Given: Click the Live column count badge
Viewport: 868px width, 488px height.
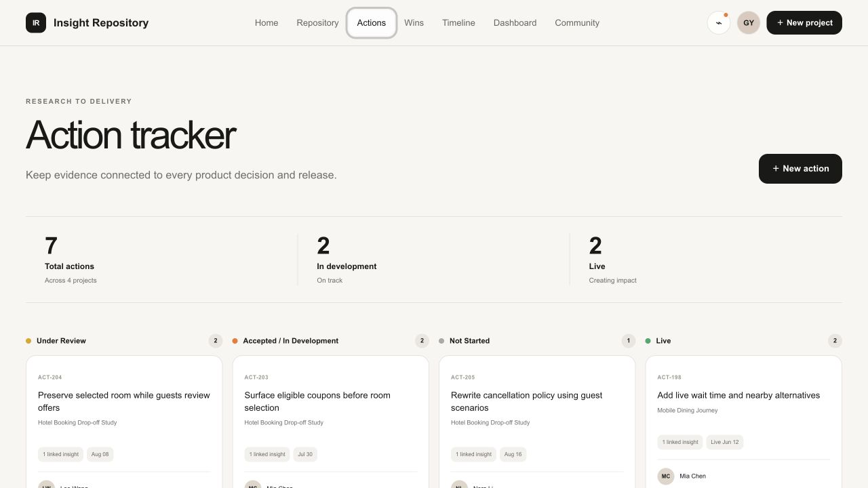Looking at the screenshot, I should pos(835,341).
